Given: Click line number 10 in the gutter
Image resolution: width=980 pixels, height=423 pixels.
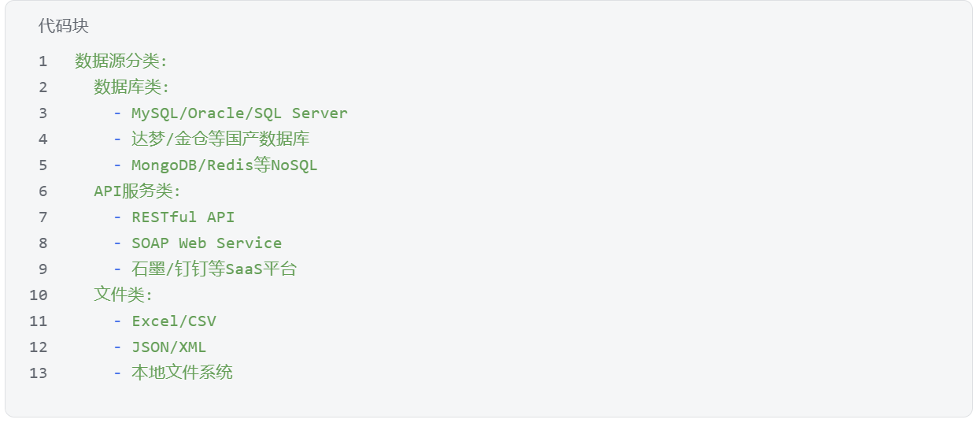Looking at the screenshot, I should point(39,295).
